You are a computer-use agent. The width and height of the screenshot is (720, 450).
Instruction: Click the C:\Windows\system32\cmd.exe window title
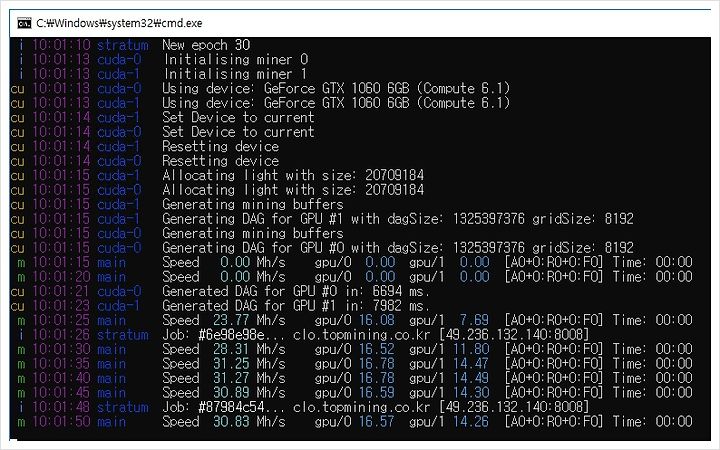tap(119, 23)
